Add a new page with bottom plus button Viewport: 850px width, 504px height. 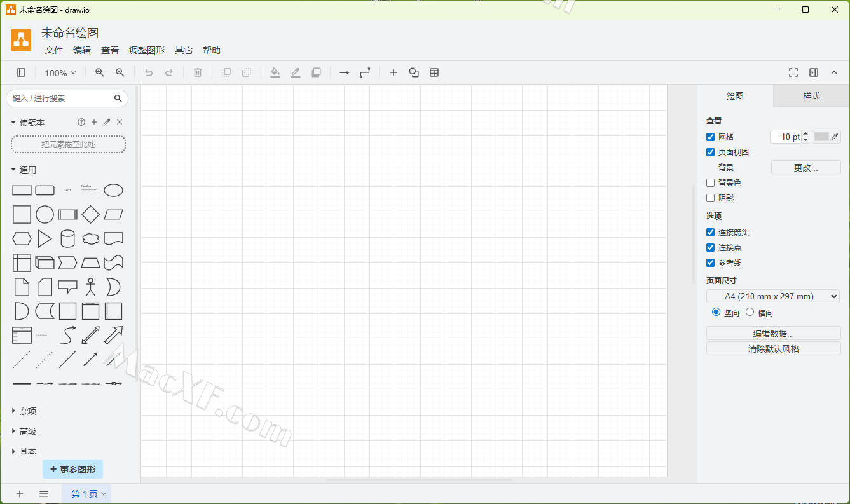(20, 494)
